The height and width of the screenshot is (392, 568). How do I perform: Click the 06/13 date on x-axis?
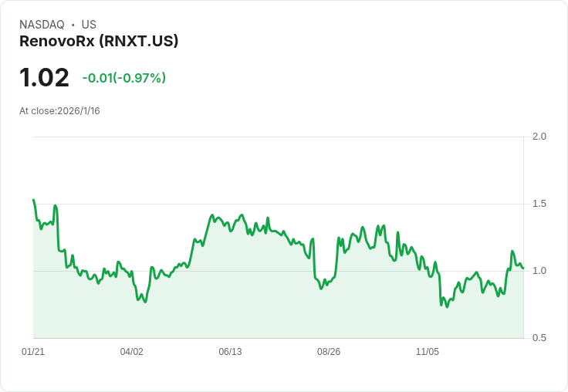point(230,352)
